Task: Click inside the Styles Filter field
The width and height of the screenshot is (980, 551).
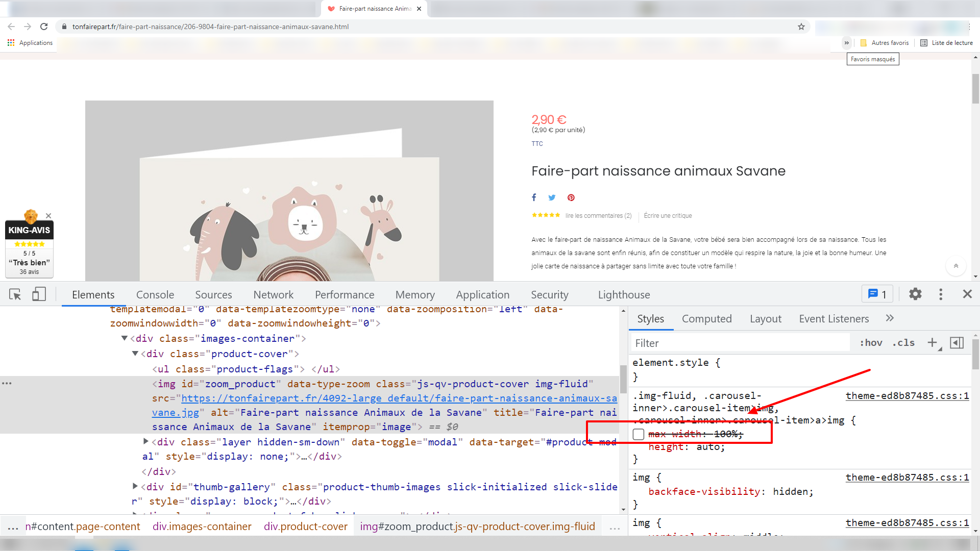Action: 740,343
